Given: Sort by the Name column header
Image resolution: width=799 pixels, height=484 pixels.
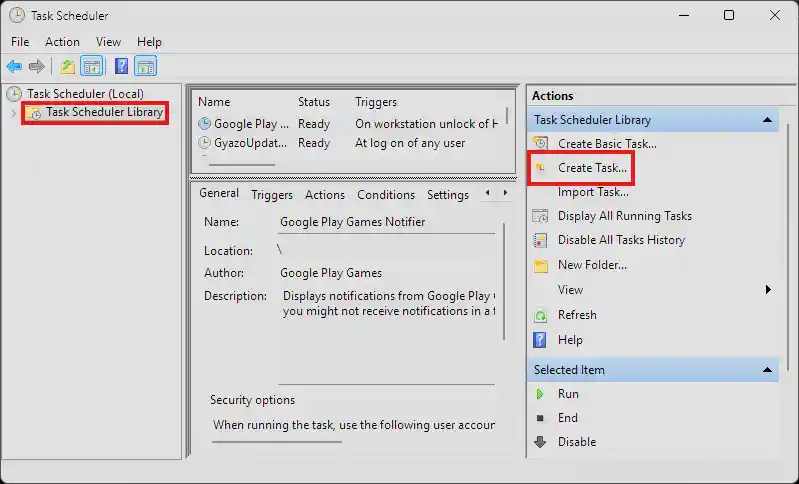Looking at the screenshot, I should tap(214, 102).
